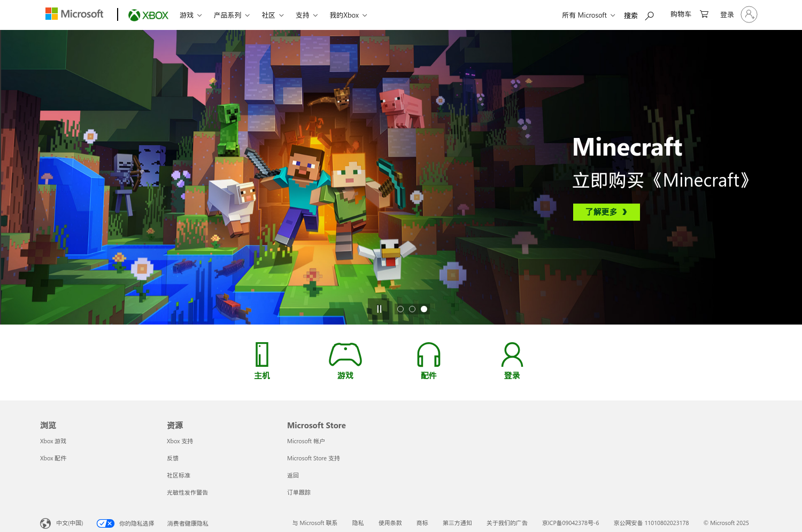Open the 购物车 cart link
Screen dimensions: 802x532
681,14
